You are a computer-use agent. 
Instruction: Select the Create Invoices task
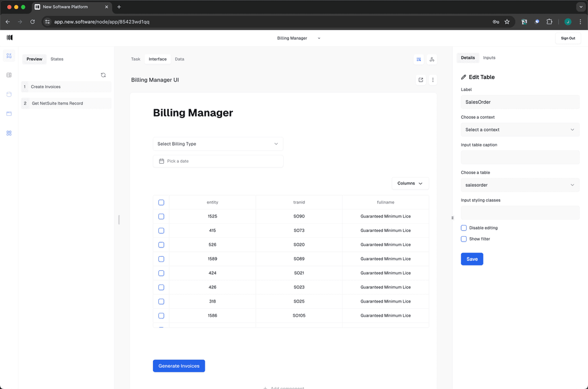click(x=66, y=87)
